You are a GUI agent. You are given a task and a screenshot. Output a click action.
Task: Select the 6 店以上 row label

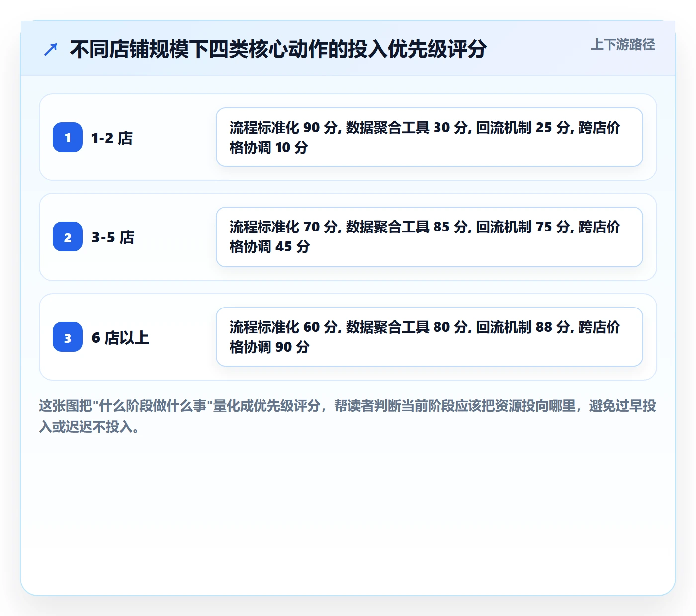pos(120,337)
